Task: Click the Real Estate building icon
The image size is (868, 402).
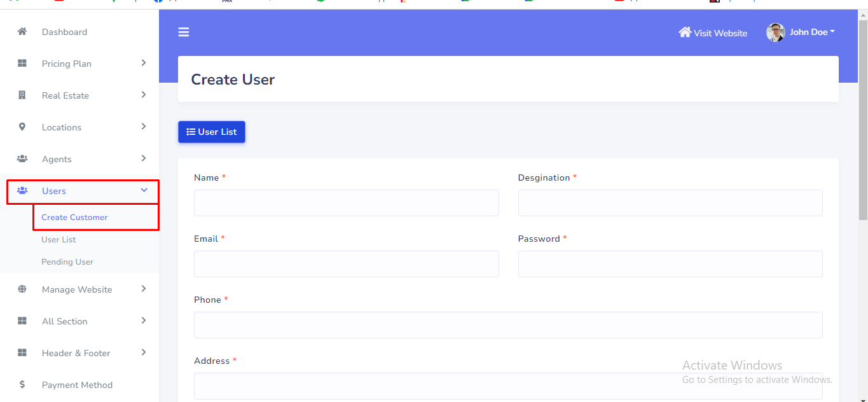Action: tap(22, 95)
